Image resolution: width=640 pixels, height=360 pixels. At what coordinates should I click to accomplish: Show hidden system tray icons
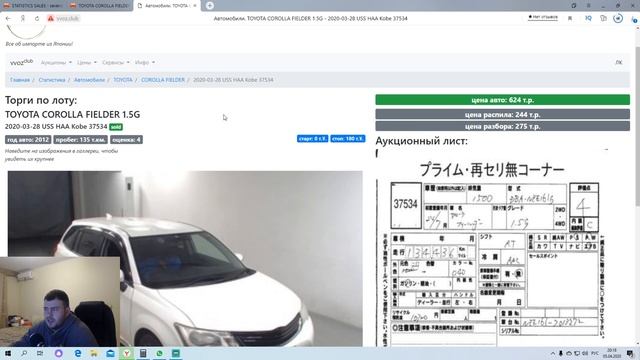tap(553, 353)
